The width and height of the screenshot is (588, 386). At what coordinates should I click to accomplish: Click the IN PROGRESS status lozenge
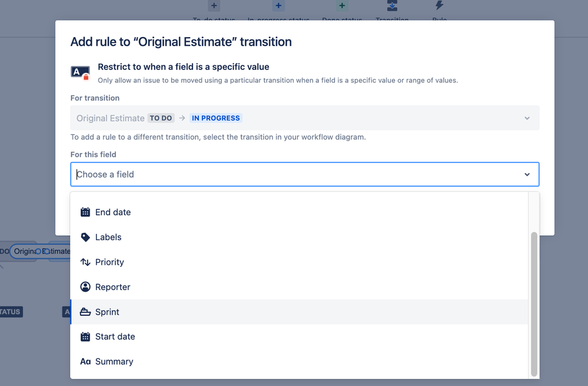click(215, 118)
